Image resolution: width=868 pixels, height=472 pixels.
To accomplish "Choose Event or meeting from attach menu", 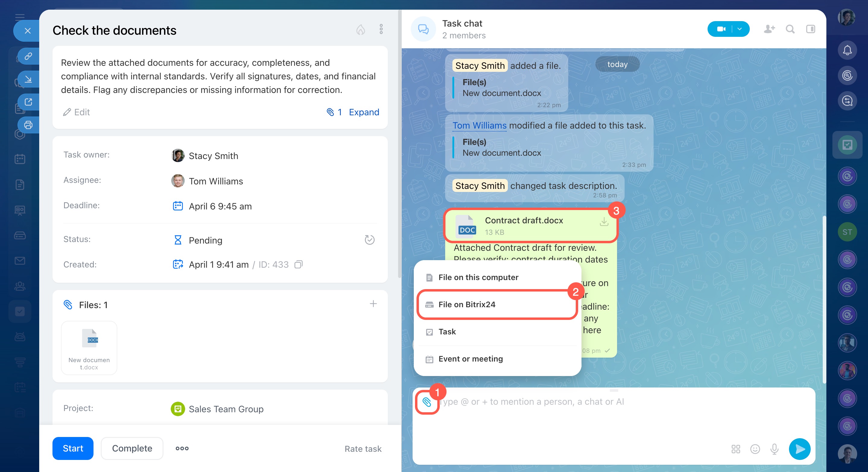I will point(470,359).
